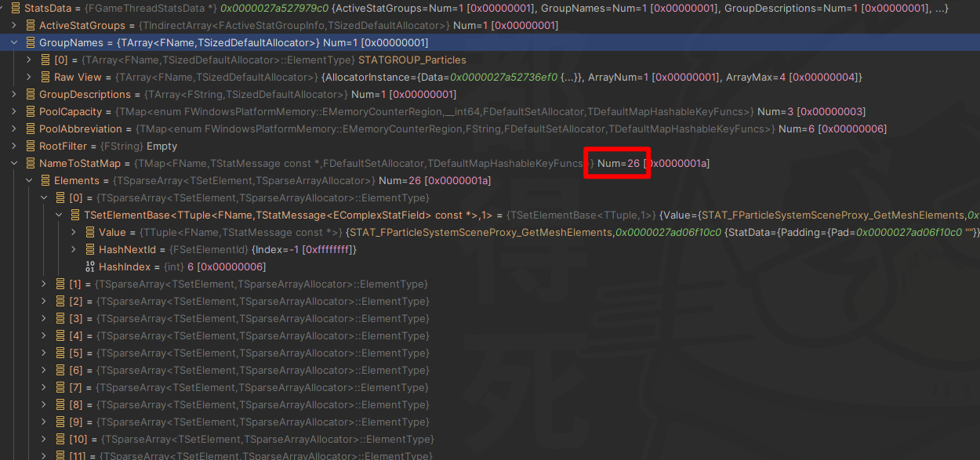Image resolution: width=980 pixels, height=460 pixels.
Task: Select sparse array element [3] row label
Action: [75, 318]
